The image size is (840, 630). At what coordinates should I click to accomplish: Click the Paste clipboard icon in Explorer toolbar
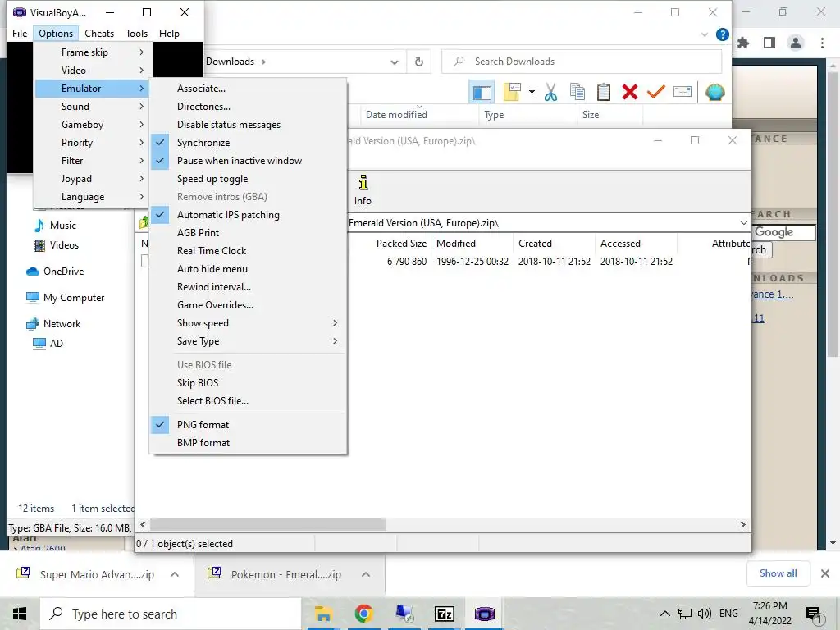603,92
